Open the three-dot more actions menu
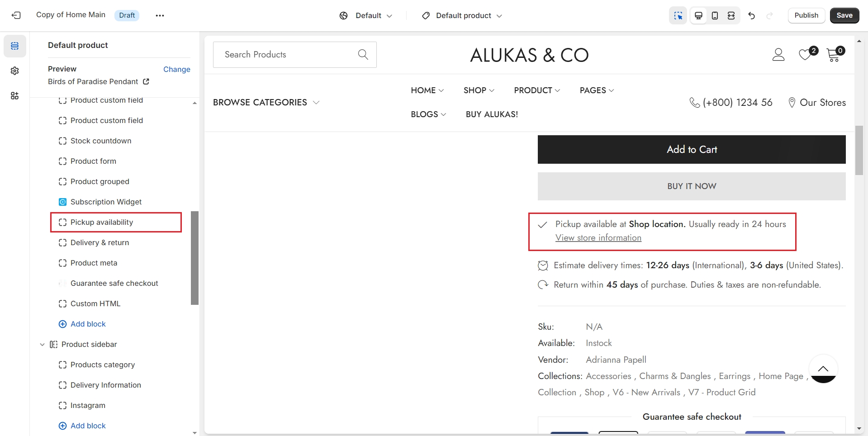The width and height of the screenshot is (868, 436). [160, 15]
